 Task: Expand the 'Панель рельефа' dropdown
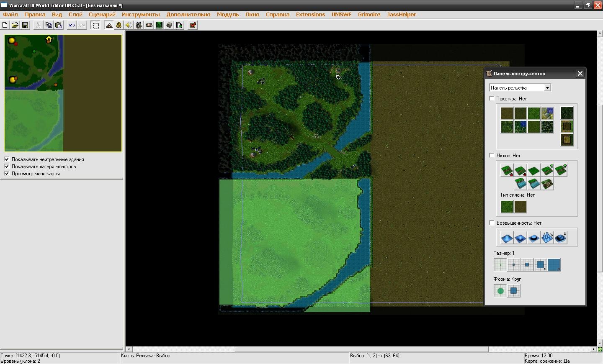tap(547, 88)
